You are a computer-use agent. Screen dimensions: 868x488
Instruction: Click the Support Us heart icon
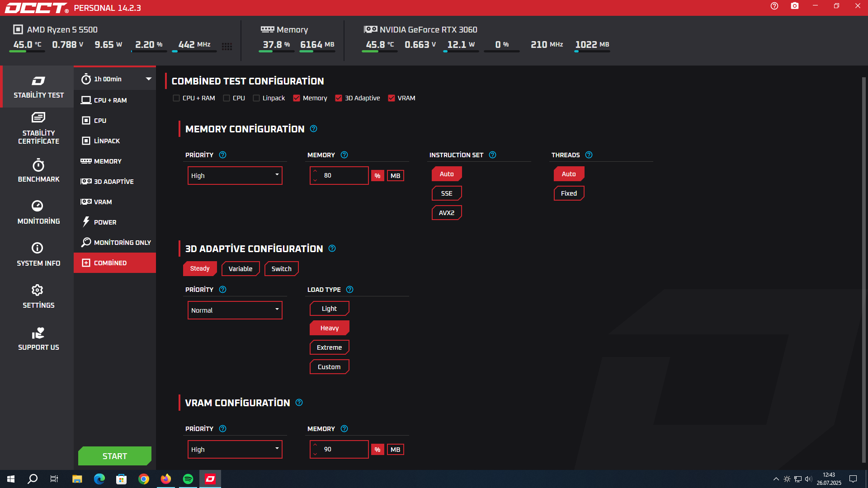(x=38, y=333)
